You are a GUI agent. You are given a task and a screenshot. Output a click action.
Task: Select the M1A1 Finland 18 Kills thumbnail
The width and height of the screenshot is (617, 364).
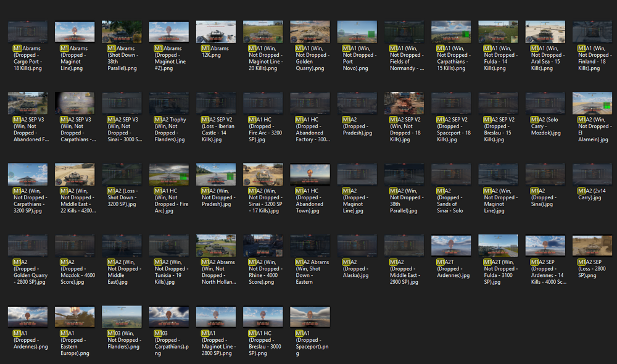(x=592, y=32)
